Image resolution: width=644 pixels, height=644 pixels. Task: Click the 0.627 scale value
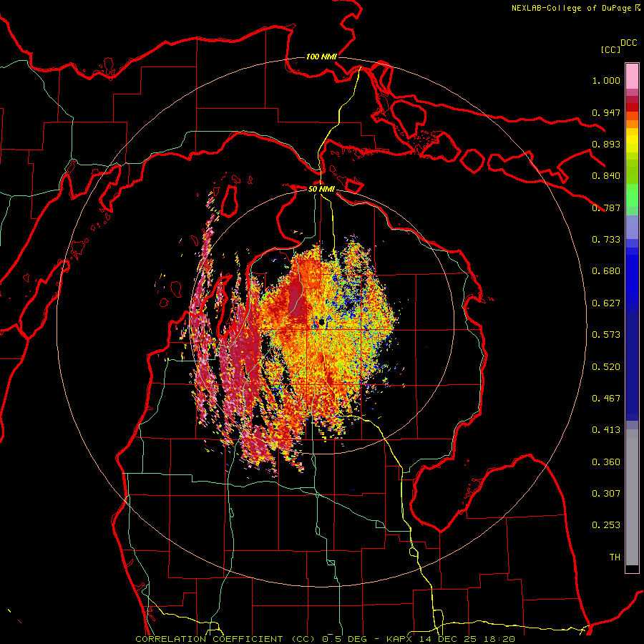606,303
